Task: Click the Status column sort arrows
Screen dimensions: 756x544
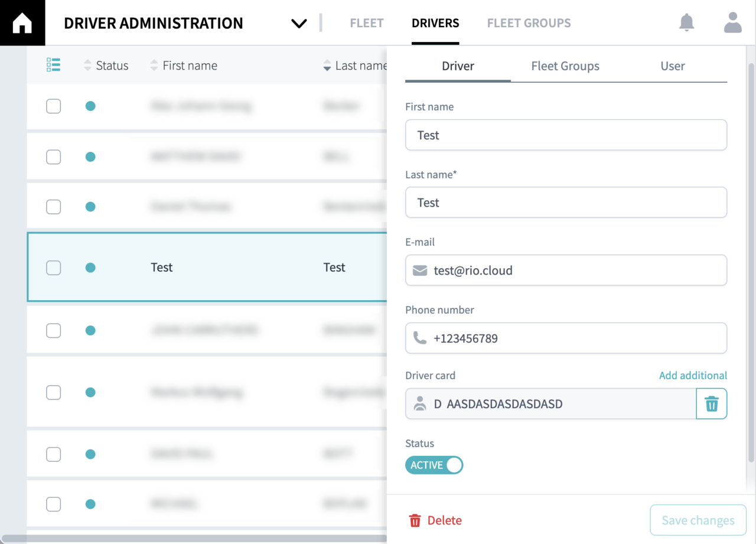Action: (x=87, y=65)
